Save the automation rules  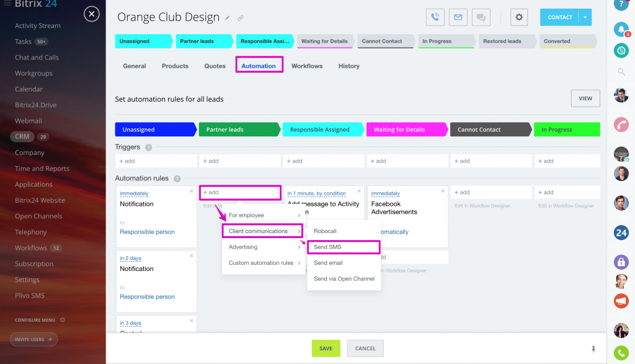326,348
